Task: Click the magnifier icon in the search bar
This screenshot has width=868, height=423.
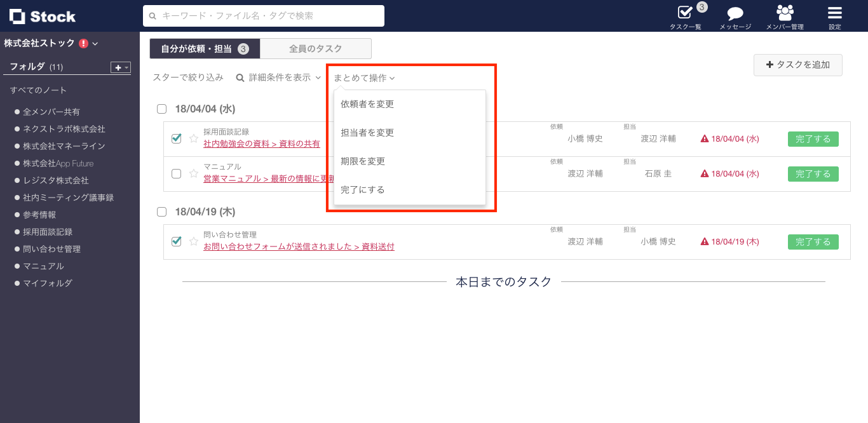Action: (151, 16)
